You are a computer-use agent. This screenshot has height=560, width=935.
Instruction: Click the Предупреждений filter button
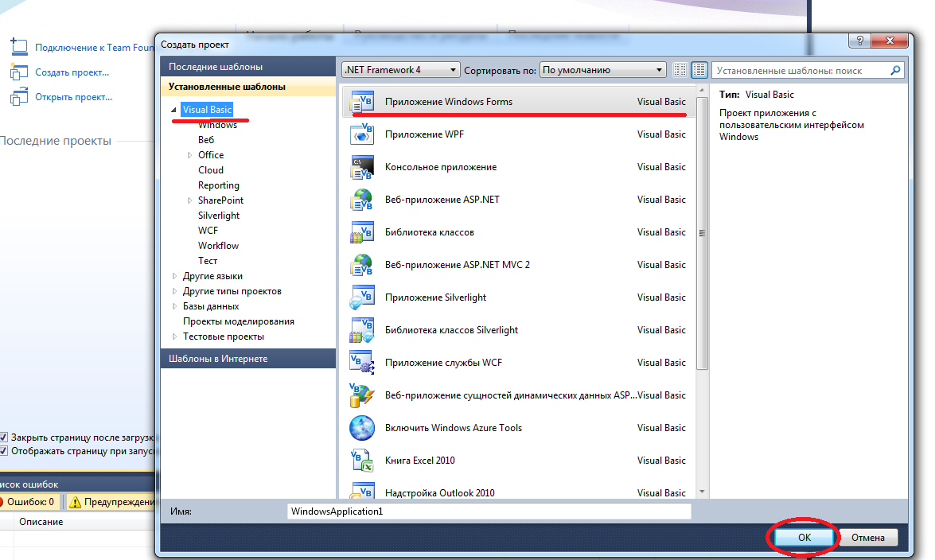(x=111, y=502)
